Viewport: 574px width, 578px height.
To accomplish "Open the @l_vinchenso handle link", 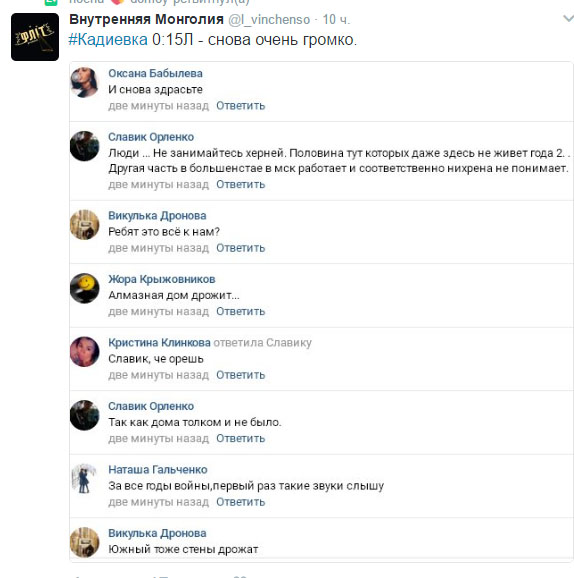I will pyautogui.click(x=269, y=20).
